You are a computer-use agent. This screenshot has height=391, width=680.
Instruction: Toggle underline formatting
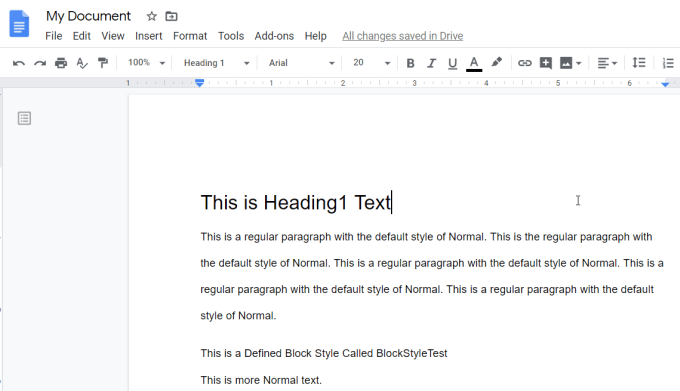pyautogui.click(x=452, y=63)
